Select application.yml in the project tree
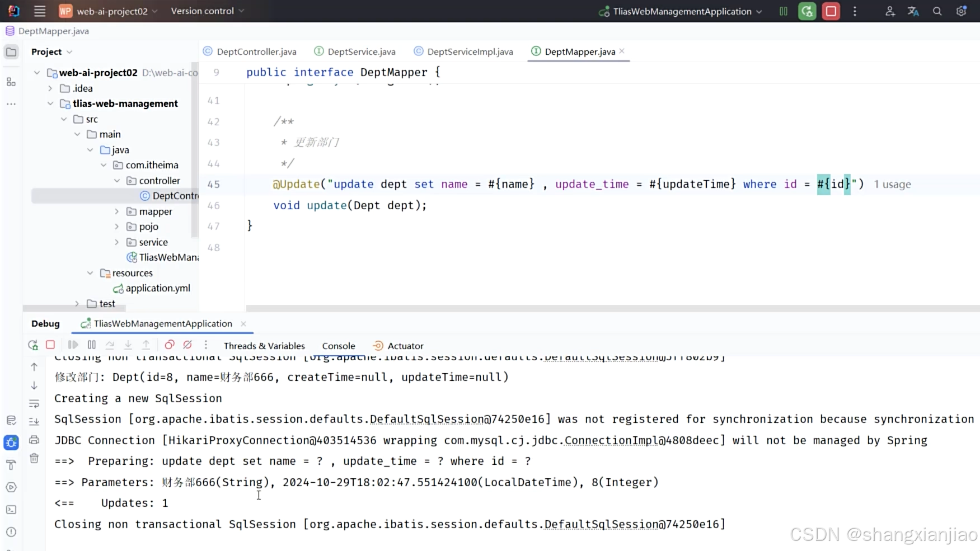Screen dimensions: 980x551 [152, 288]
